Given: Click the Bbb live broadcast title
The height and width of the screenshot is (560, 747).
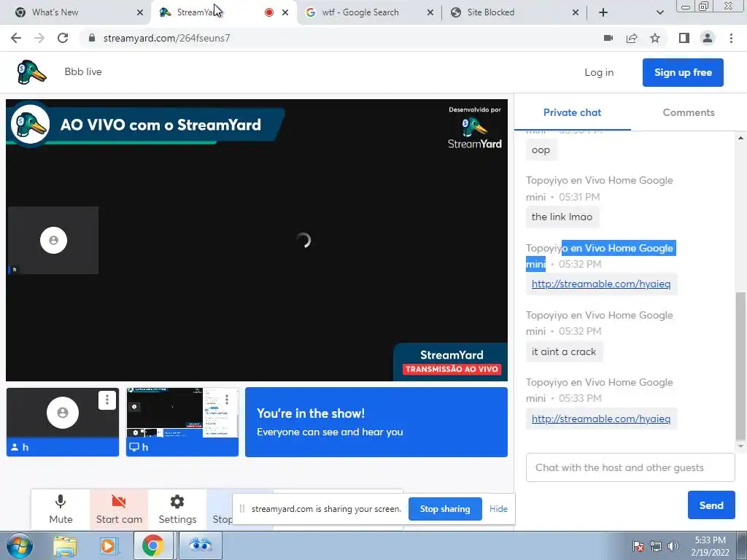Looking at the screenshot, I should tap(83, 72).
